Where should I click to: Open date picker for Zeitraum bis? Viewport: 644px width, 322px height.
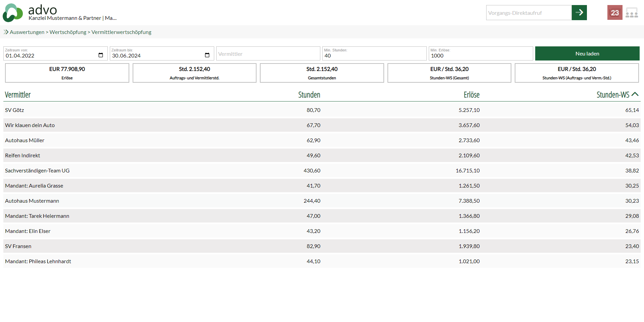pyautogui.click(x=207, y=55)
